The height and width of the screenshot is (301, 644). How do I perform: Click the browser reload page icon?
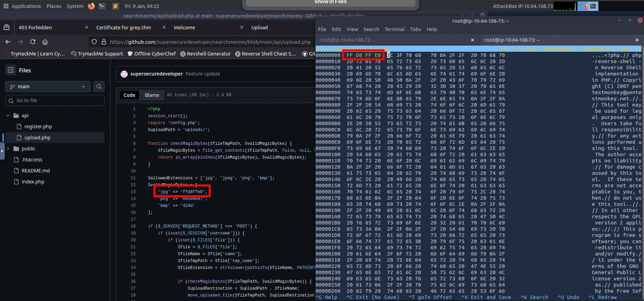coord(33,42)
